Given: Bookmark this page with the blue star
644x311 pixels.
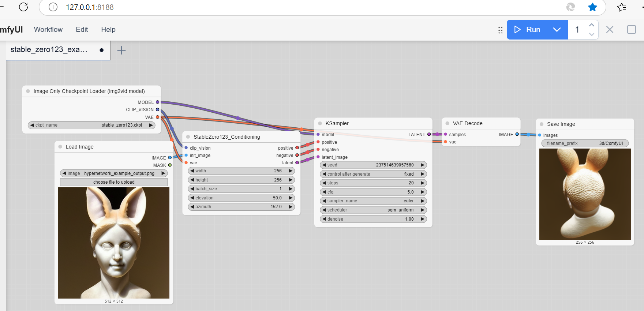Looking at the screenshot, I should (592, 7).
